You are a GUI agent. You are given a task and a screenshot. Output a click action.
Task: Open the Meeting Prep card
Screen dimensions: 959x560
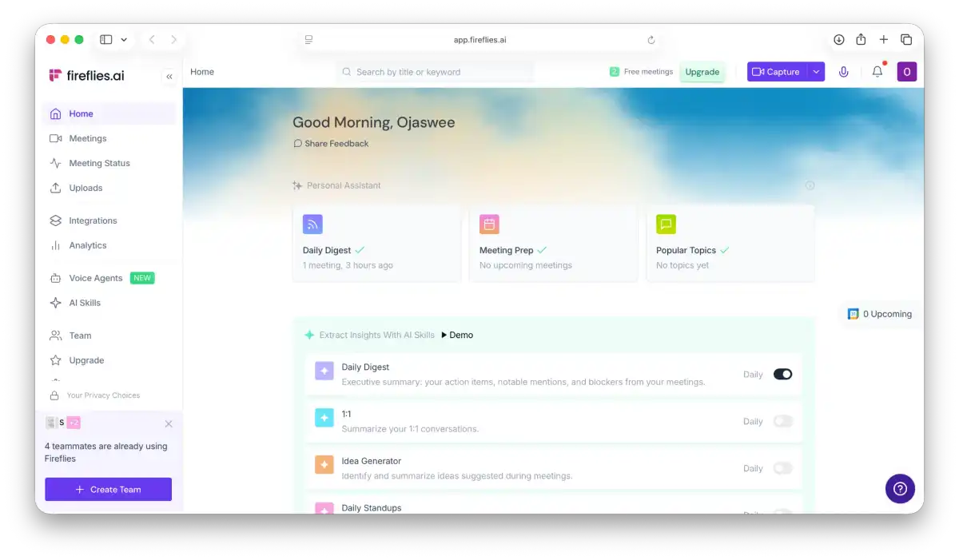[x=553, y=243]
